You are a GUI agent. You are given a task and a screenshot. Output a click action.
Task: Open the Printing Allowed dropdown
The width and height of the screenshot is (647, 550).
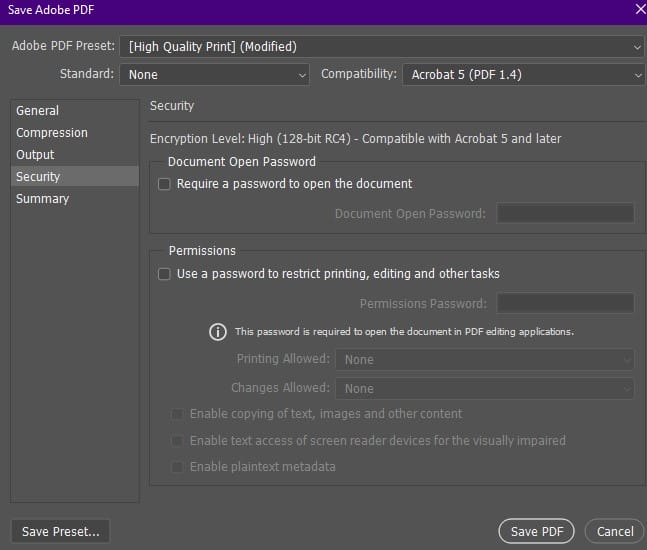(484, 359)
